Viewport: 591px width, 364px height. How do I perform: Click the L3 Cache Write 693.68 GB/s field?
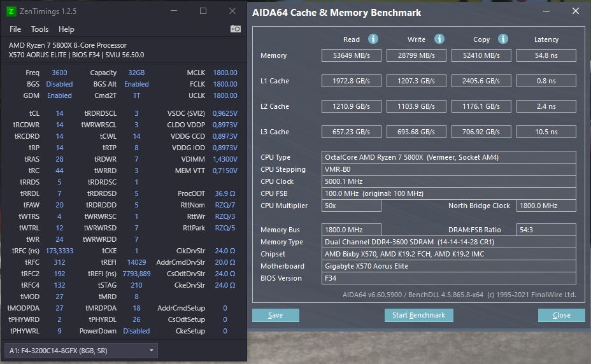417,132
